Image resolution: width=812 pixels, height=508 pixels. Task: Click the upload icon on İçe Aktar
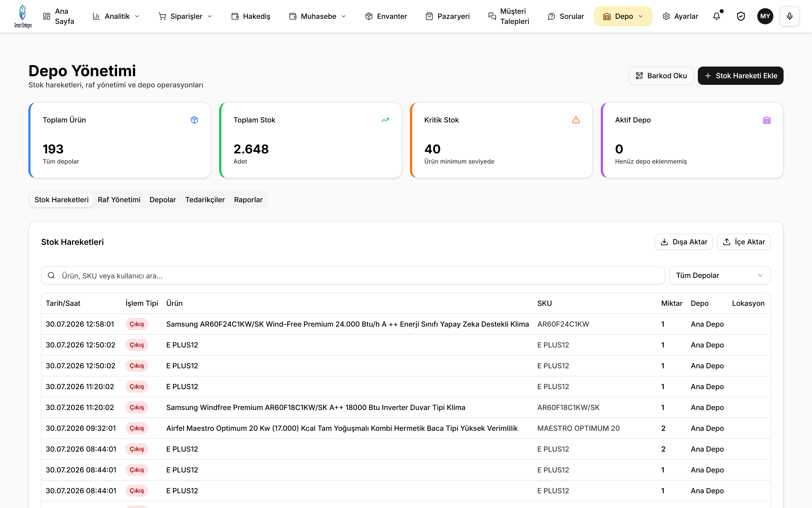(726, 242)
